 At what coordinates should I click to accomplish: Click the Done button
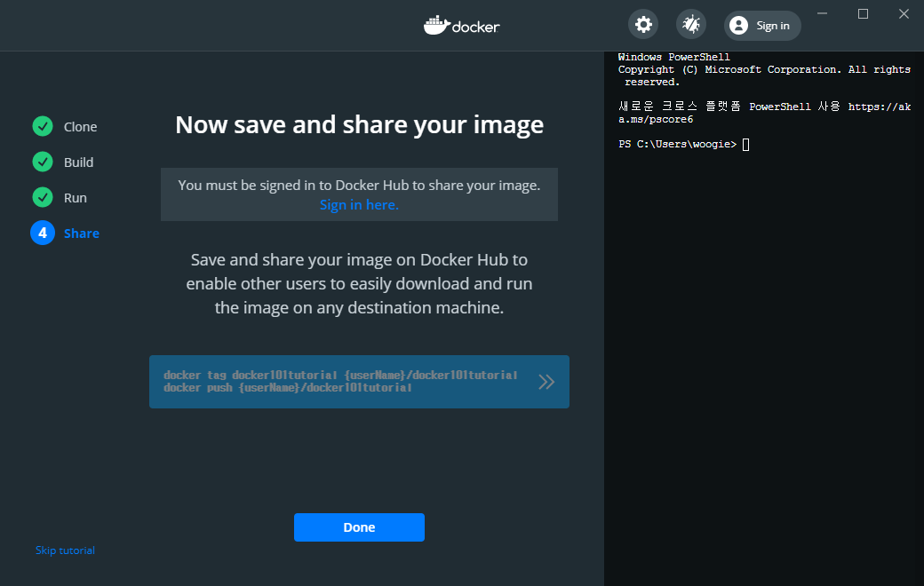[359, 527]
